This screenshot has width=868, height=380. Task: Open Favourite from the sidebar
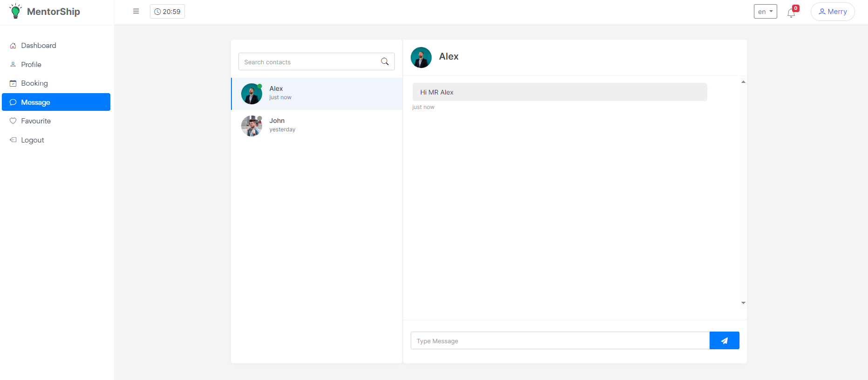[36, 121]
